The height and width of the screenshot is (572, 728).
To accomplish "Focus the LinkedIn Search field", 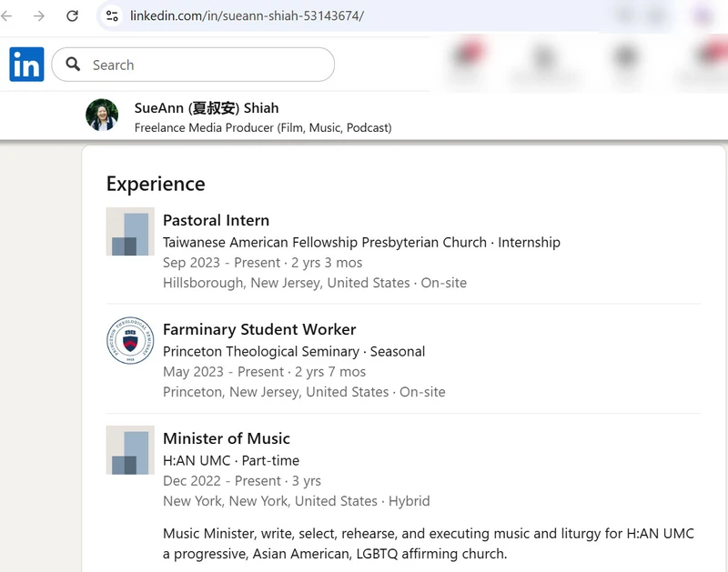I will (x=193, y=65).
